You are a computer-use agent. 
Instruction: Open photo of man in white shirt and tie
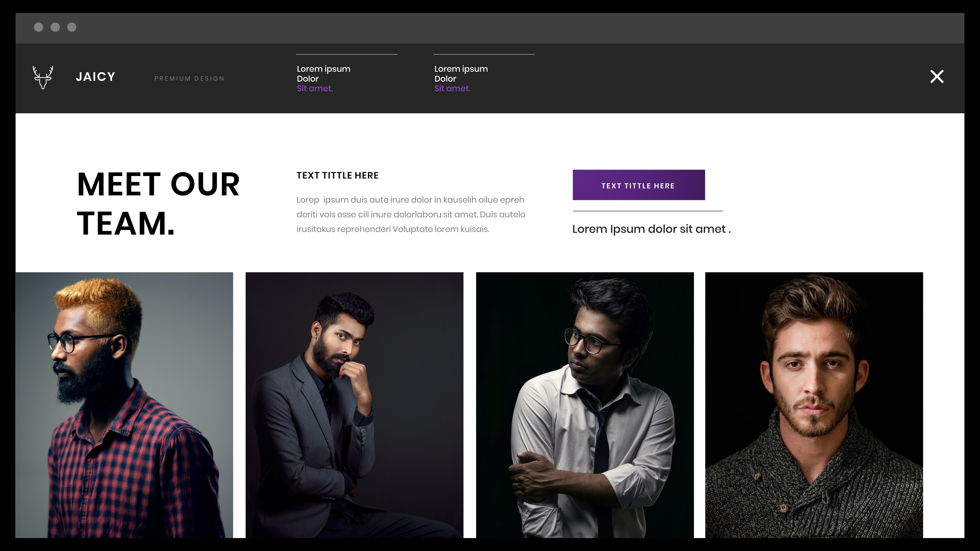(x=585, y=405)
